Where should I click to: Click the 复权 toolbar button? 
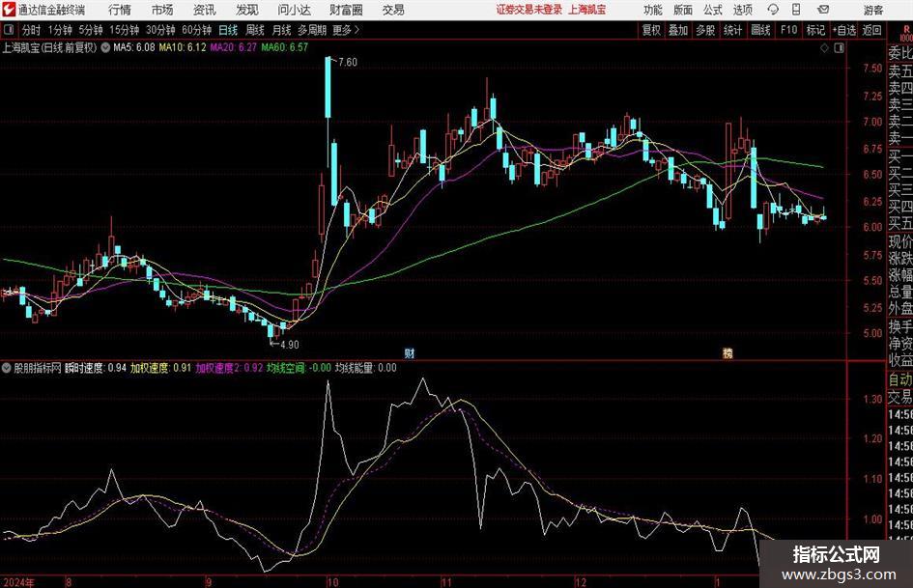click(x=651, y=30)
